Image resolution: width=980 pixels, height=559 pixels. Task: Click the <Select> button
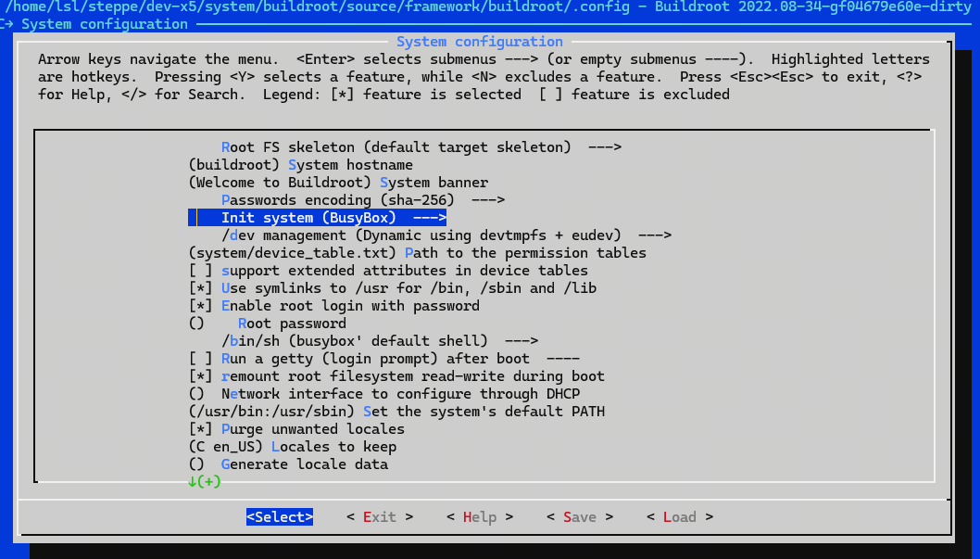point(280,517)
